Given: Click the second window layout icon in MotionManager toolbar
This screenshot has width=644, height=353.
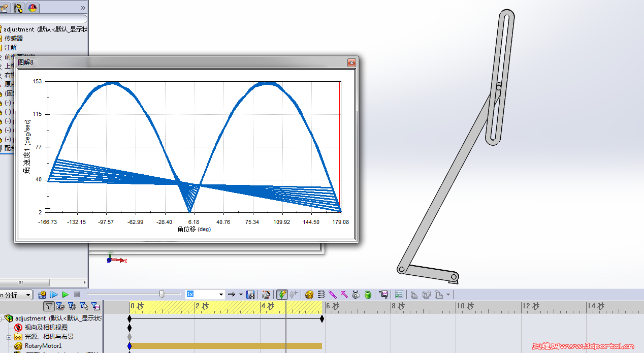Looking at the screenshot, I should [x=426, y=295].
